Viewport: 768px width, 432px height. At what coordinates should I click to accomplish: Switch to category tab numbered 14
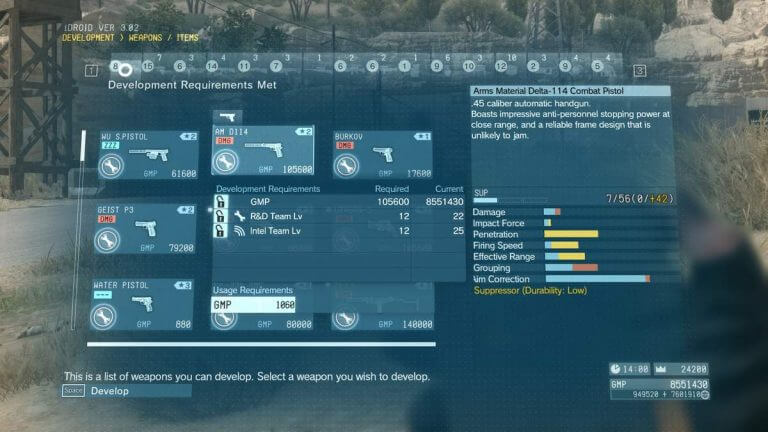pos(212,66)
